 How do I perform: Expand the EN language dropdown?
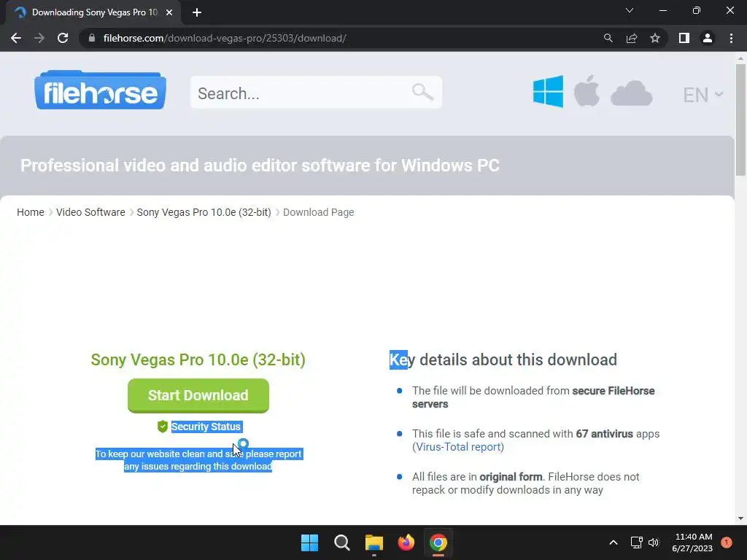coord(703,95)
